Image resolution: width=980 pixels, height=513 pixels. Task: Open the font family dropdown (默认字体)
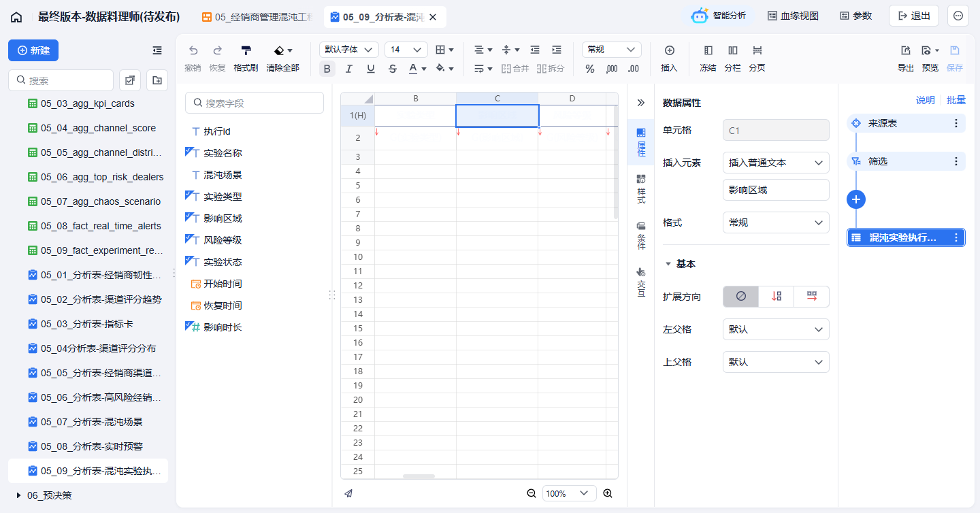[x=349, y=50]
